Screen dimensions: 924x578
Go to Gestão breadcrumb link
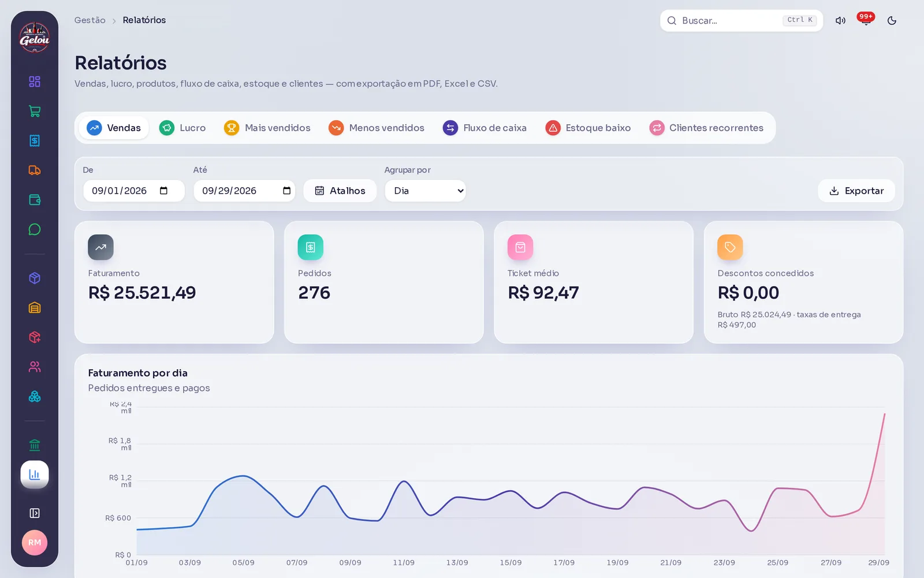[x=90, y=20]
